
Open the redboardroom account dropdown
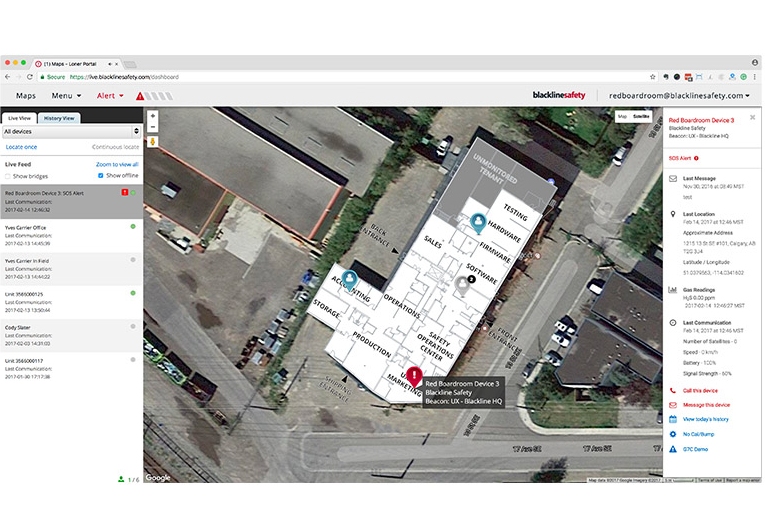[679, 96]
